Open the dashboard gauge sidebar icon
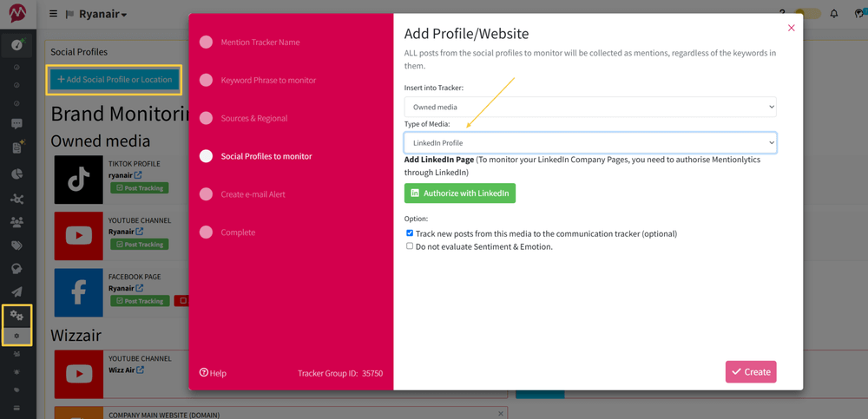Image resolution: width=868 pixels, height=419 pixels. coord(17,45)
